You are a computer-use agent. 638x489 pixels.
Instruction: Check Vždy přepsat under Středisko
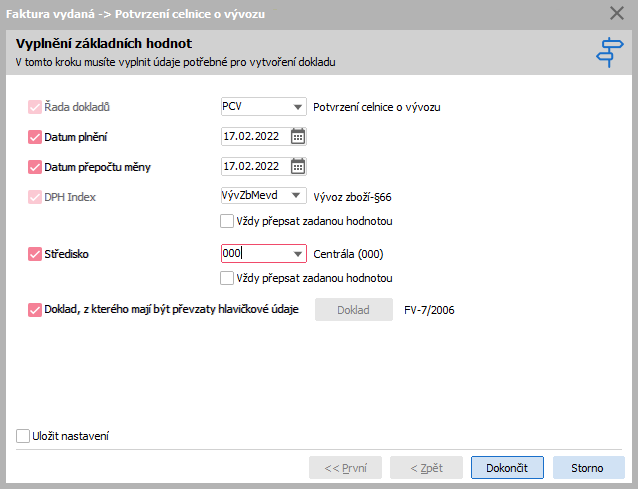[227, 278]
